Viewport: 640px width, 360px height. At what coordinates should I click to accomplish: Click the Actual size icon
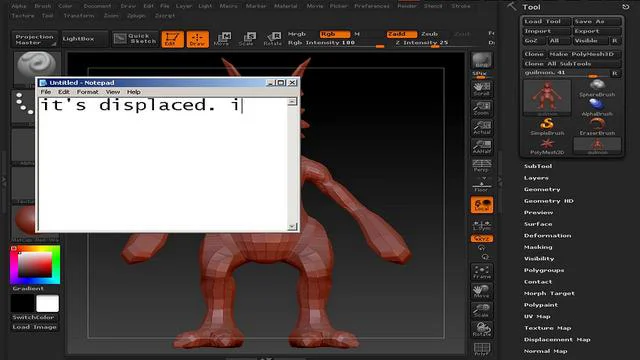(482, 127)
